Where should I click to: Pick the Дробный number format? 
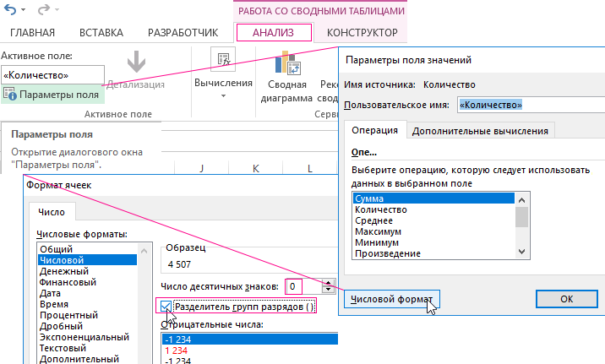[x=88, y=326]
